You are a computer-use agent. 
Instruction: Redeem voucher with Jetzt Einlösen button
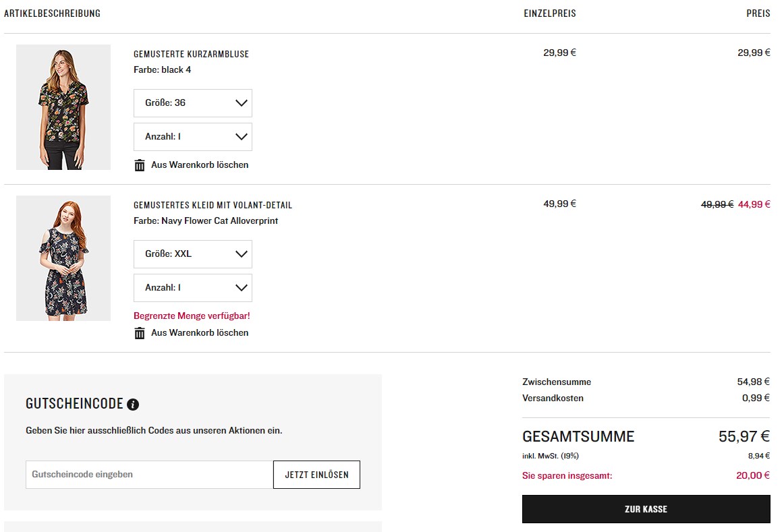(316, 475)
